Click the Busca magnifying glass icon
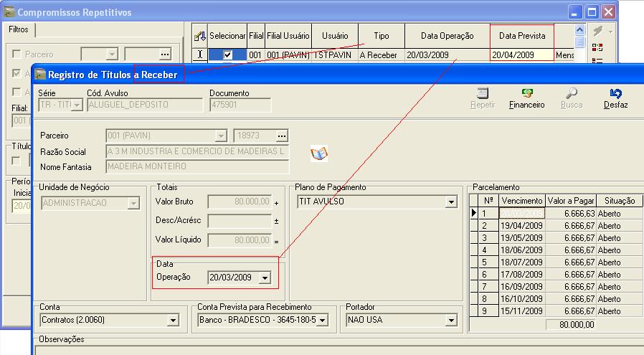Image resolution: width=644 pixels, height=355 pixels. pos(572,93)
